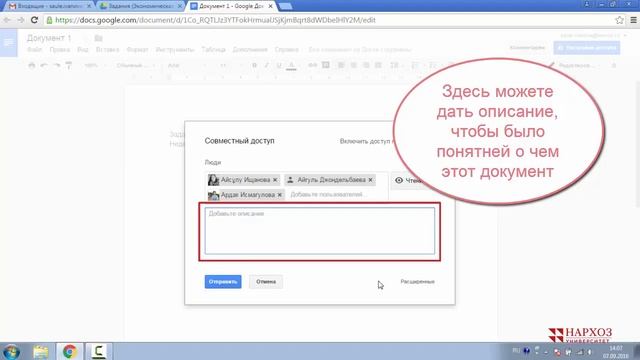This screenshot has width=640, height=360.
Task: Open the Arial font dropdown
Action: [187, 65]
